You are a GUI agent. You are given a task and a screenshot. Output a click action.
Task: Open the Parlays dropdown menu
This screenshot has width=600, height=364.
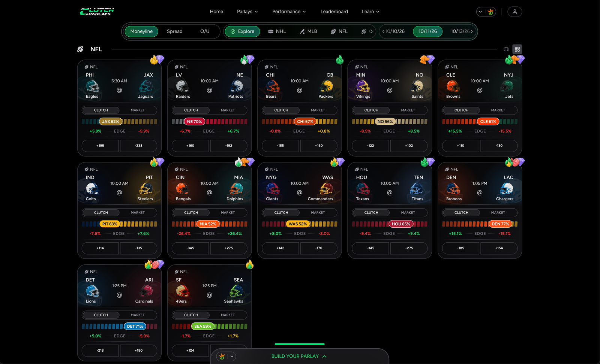point(247,12)
